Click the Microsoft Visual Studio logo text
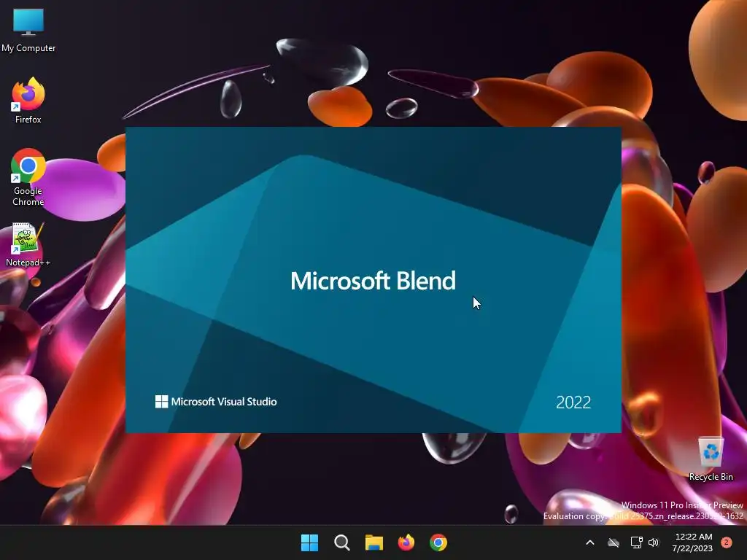 (x=224, y=402)
